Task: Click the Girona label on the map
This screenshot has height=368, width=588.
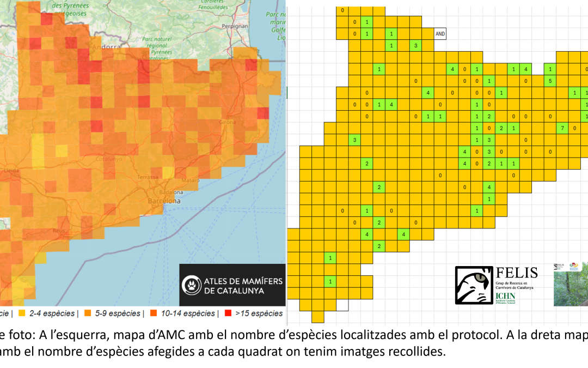Action: [x=228, y=122]
